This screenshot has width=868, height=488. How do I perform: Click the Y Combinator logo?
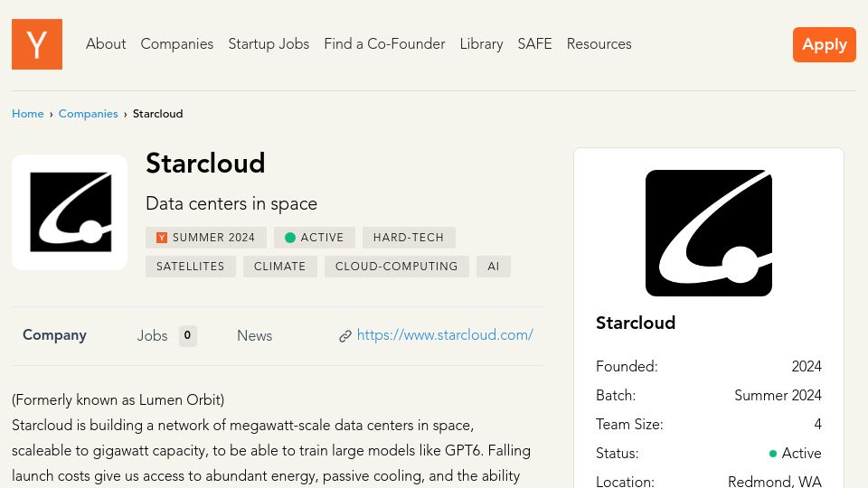[36, 44]
